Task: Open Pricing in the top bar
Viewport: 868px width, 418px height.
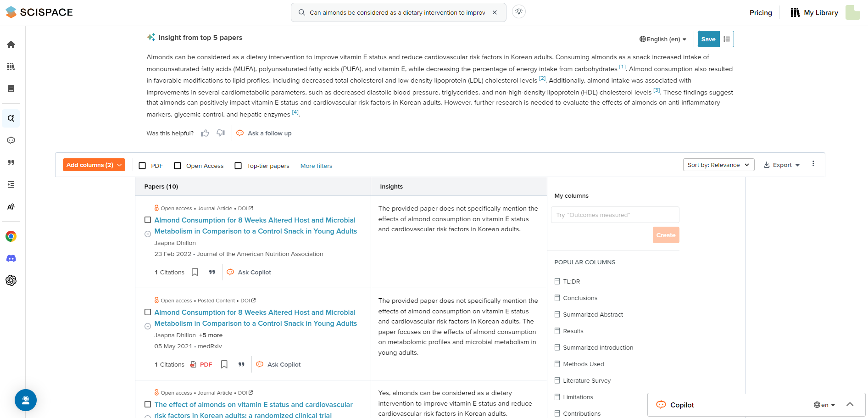Action: pos(761,12)
